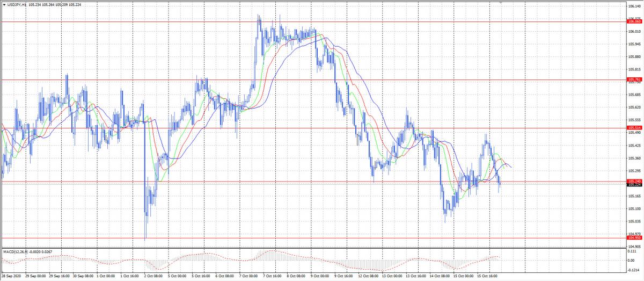Click the 30 Sep 08:00 time label
Image resolution: width=644 pixels, height=281 pixels.
83,277
